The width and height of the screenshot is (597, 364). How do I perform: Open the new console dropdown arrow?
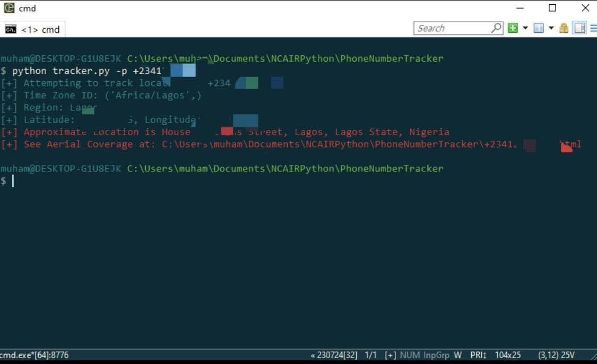[525, 28]
